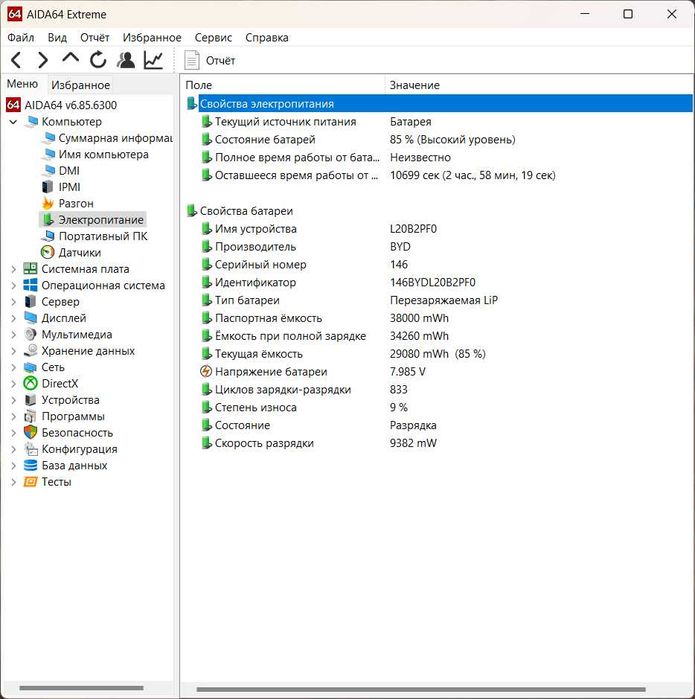Expand the Мультимедиа node

13,335
